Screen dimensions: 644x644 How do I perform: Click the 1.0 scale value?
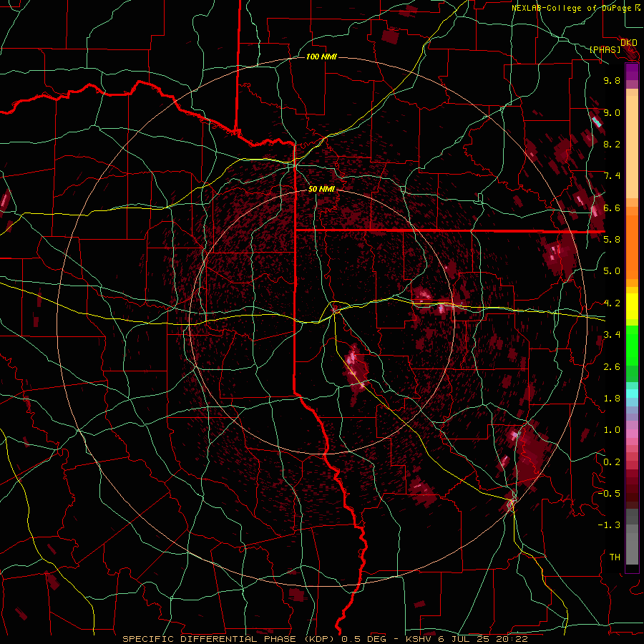point(612,430)
